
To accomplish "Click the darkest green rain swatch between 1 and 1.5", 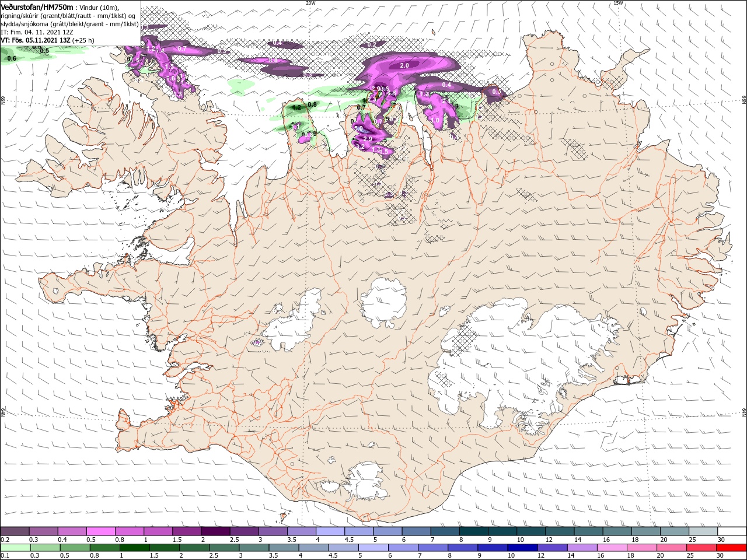I will 134,548.
